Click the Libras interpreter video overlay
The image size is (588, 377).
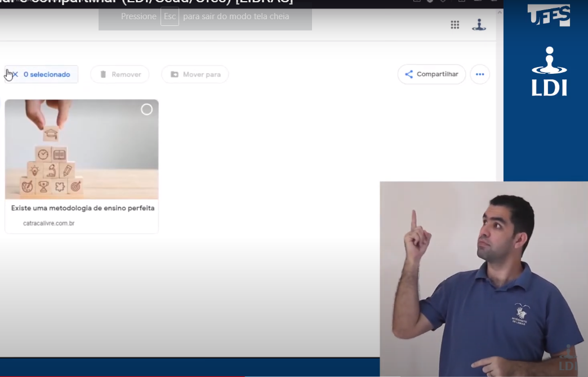point(483,279)
